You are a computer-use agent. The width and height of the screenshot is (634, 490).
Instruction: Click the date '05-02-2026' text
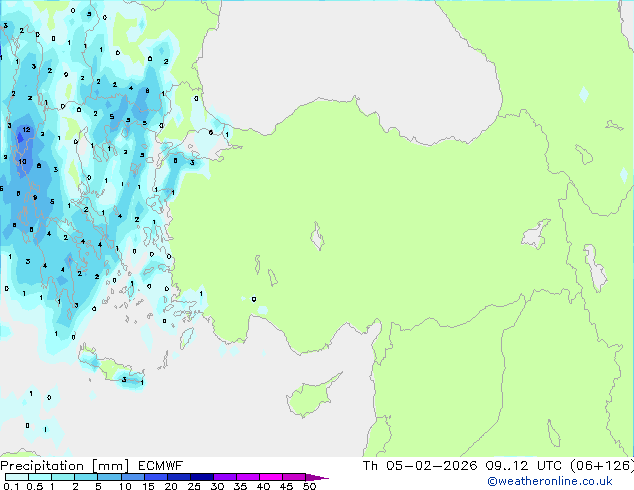431,466
